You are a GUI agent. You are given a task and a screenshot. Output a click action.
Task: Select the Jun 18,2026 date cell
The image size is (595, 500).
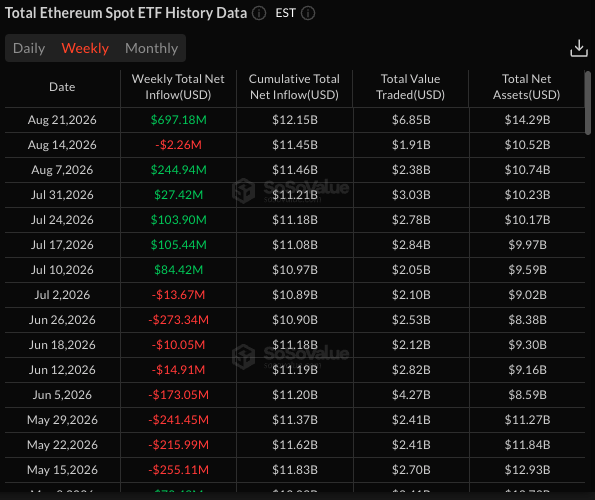coord(62,345)
